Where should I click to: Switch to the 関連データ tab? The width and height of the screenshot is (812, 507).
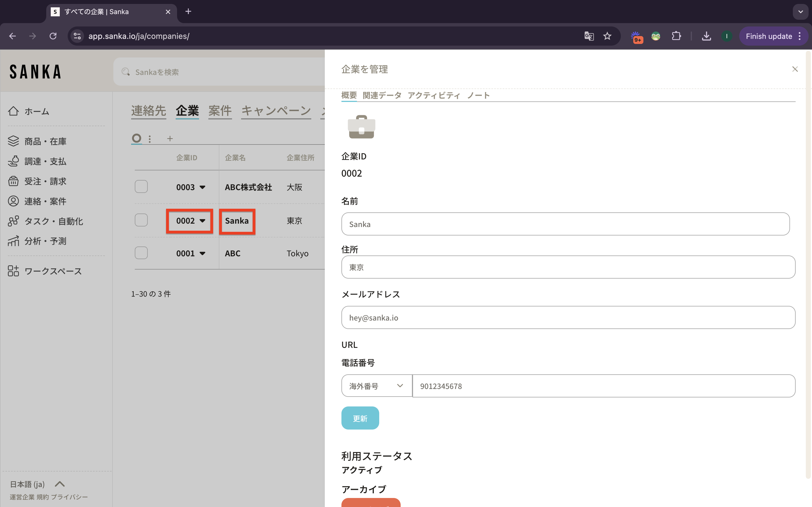point(382,95)
